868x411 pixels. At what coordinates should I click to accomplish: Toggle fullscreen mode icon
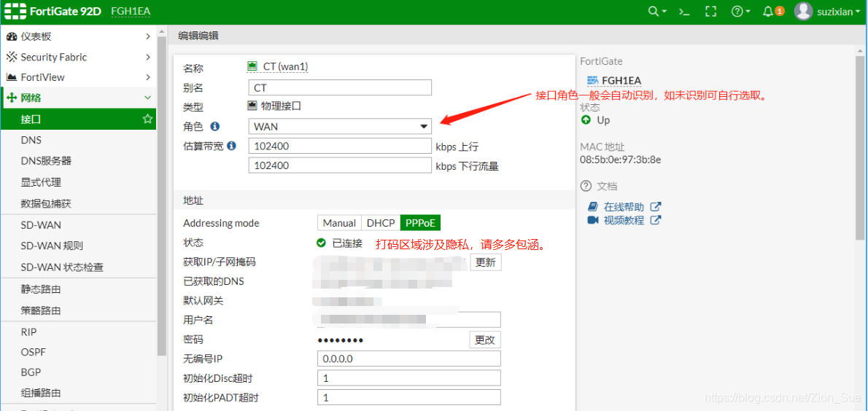click(710, 12)
